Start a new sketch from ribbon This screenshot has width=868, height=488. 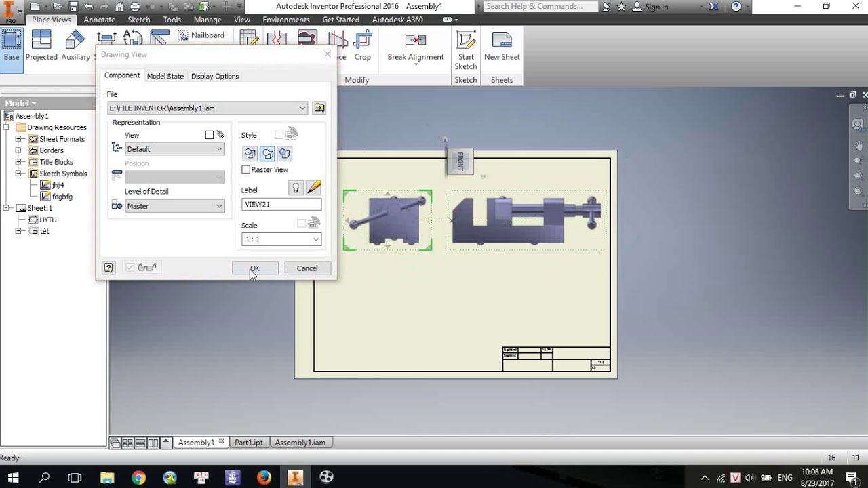point(466,49)
